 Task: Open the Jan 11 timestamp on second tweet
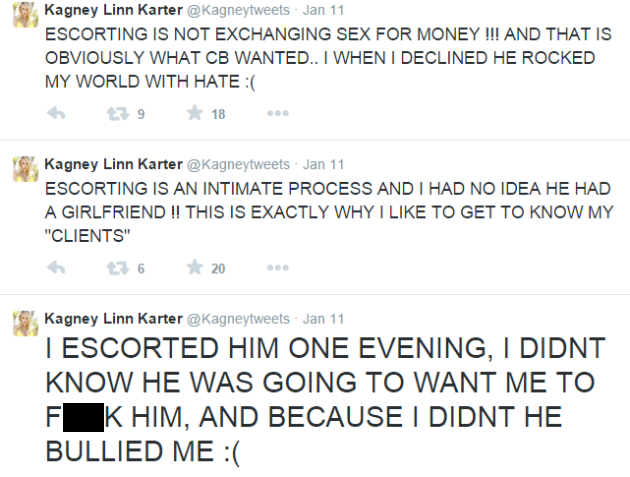click(323, 164)
